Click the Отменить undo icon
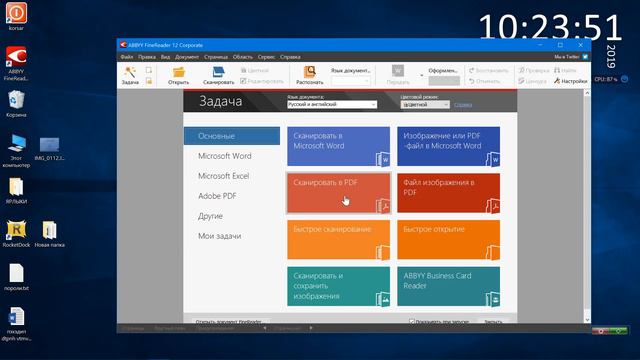The image size is (640, 360). (472, 81)
